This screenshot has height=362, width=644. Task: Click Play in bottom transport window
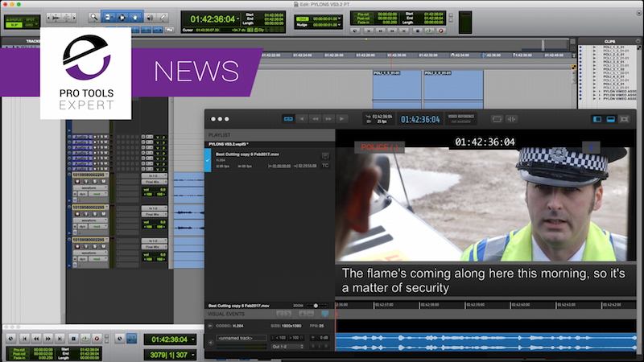click(x=85, y=339)
